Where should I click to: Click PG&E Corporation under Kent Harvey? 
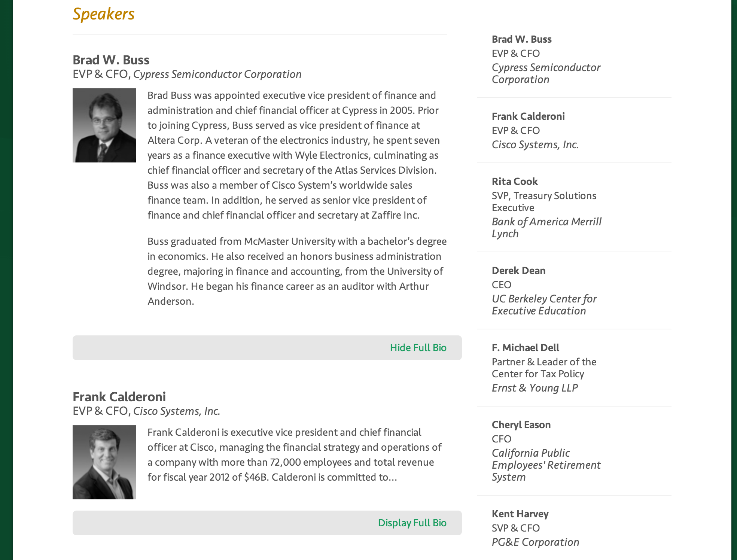coord(535,542)
